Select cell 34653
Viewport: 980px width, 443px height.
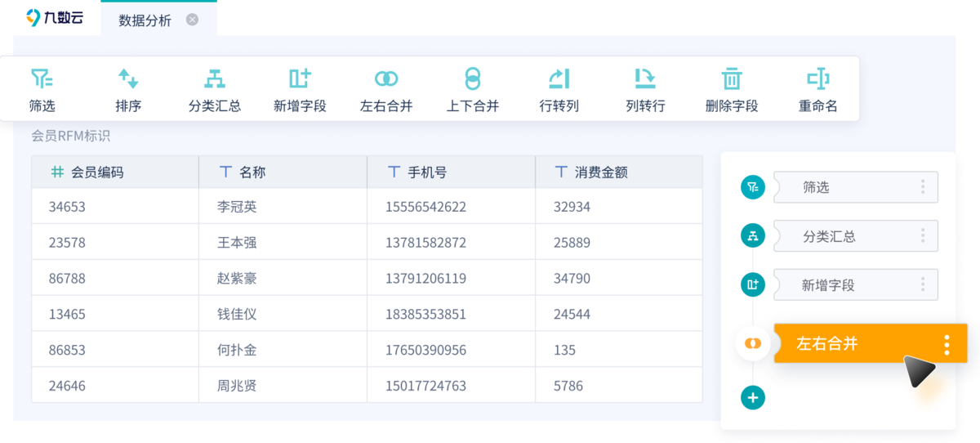point(115,207)
